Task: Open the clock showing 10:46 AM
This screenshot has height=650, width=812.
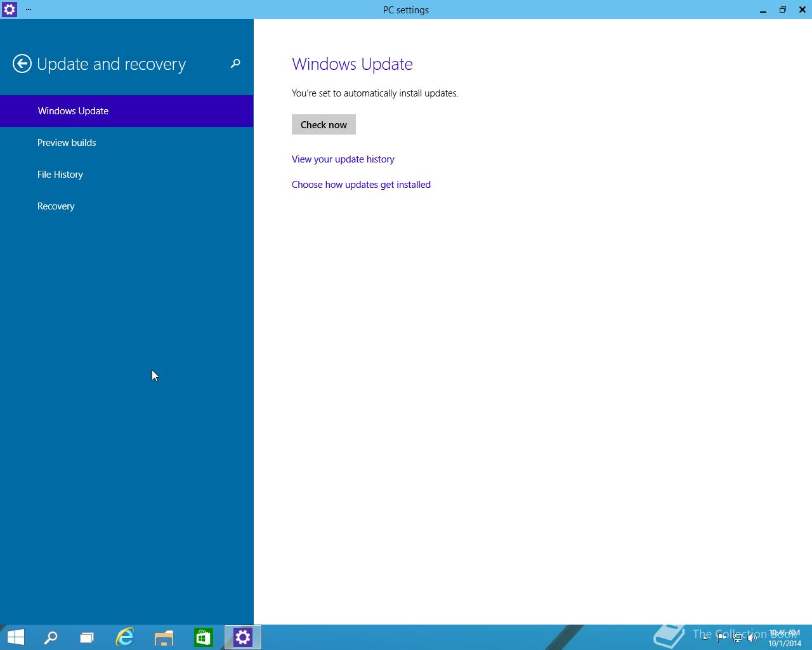Action: [x=785, y=638]
